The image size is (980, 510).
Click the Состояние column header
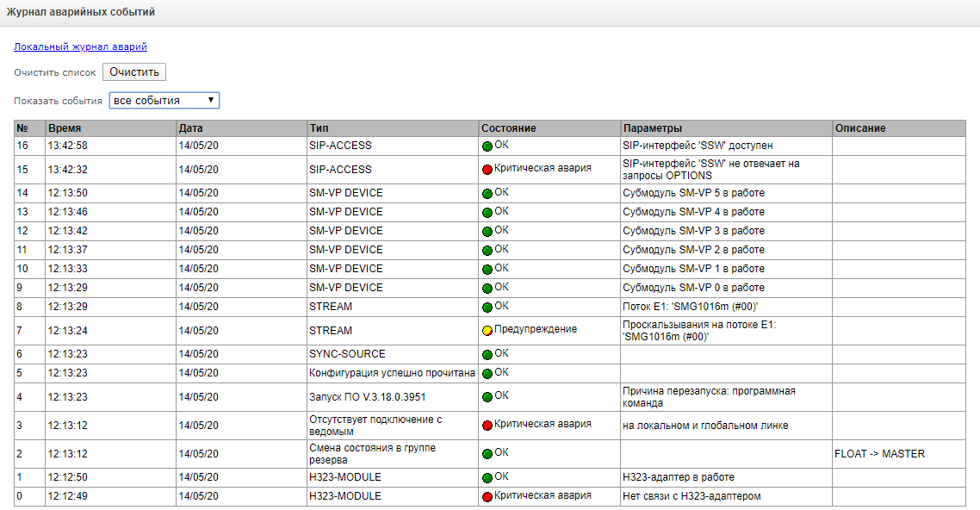(x=549, y=128)
